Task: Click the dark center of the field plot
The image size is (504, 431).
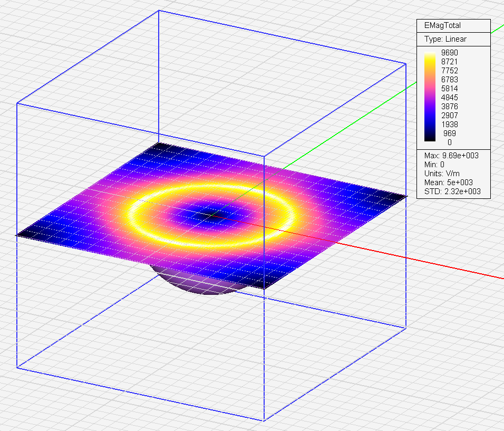Action: coord(210,214)
